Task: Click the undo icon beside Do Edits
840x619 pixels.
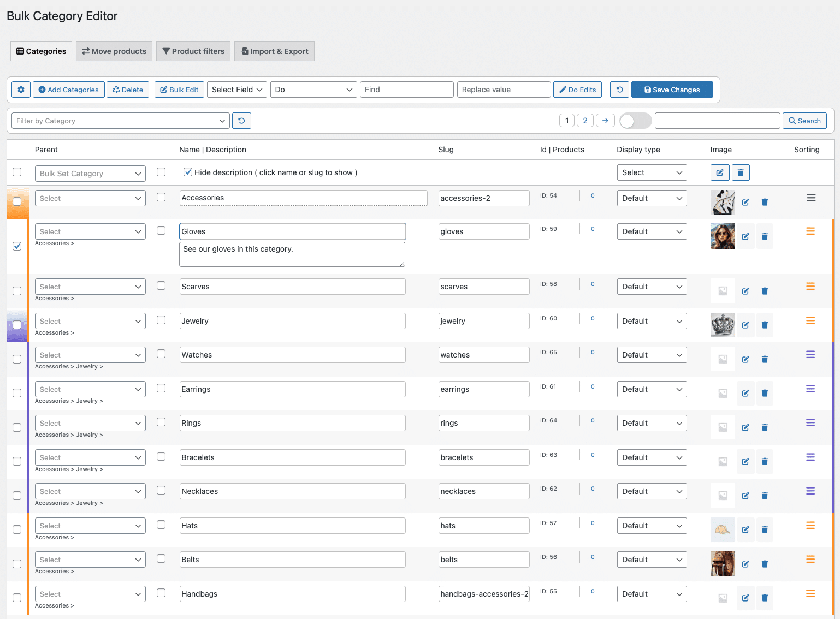Action: click(x=619, y=90)
